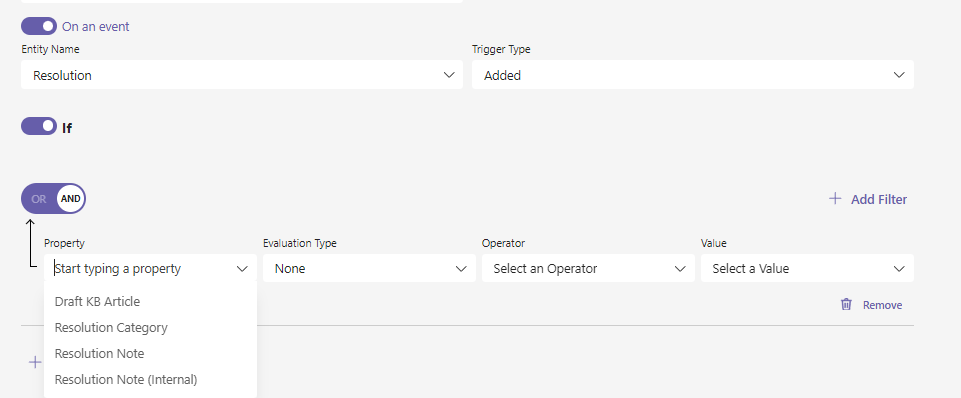Toggle the On an event switch
Viewport: 961px width, 398px height.
[39, 26]
